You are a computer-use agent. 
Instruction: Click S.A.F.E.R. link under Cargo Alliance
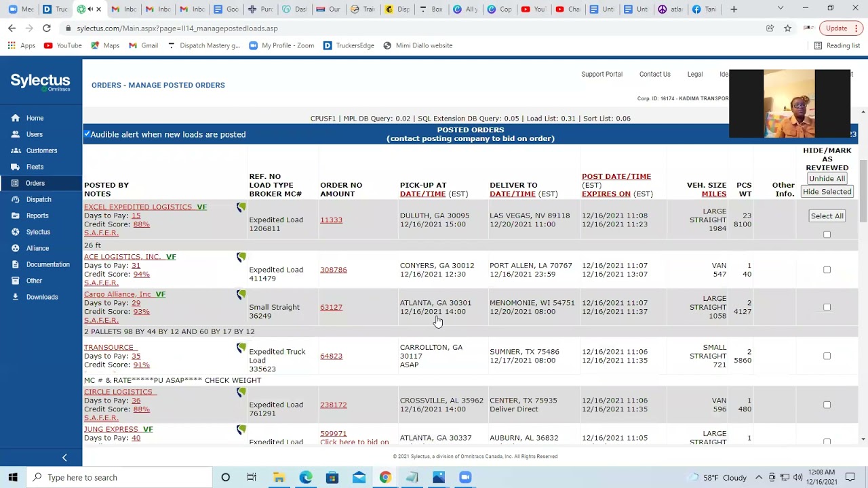pos(101,320)
